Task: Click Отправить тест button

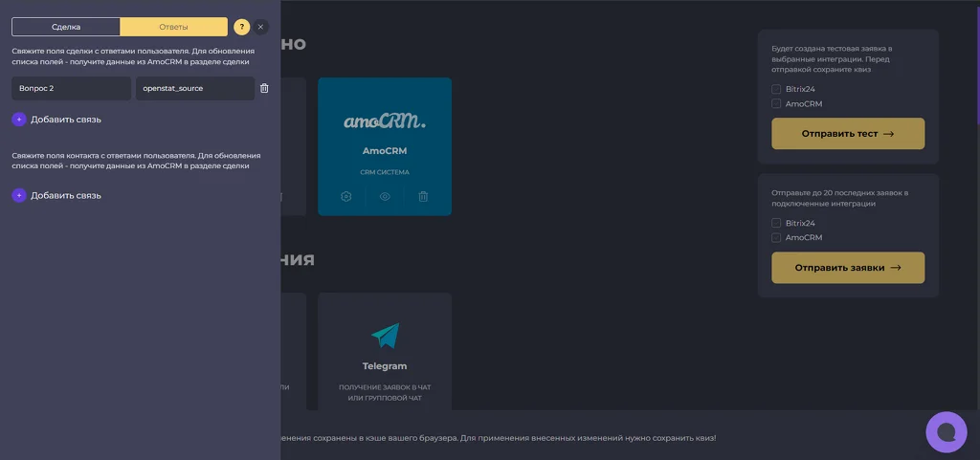Action: (848, 134)
